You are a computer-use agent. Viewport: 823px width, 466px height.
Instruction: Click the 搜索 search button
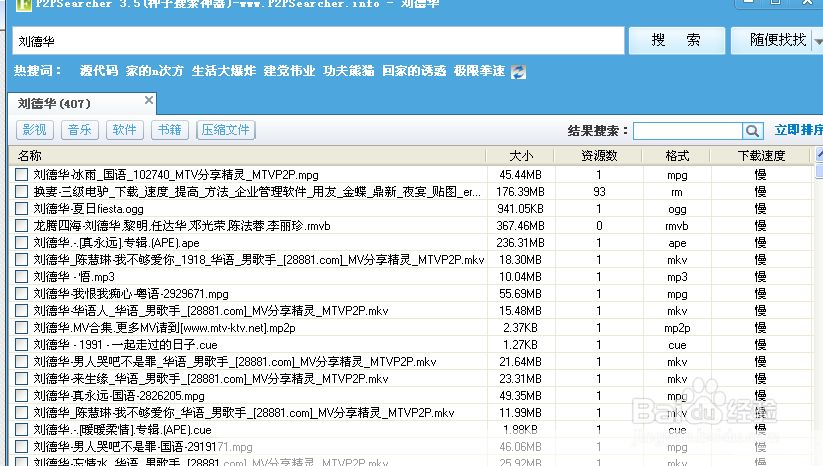[x=676, y=40]
